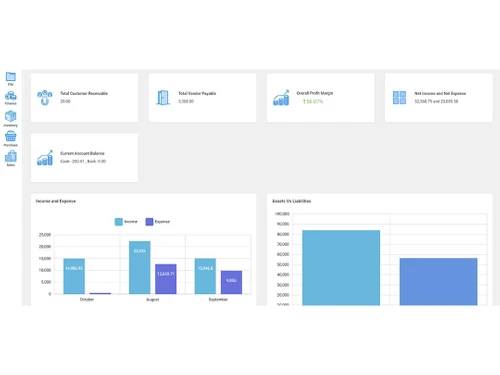Click the Income and Expense chart heading
This screenshot has width=500, height=375.
[56, 201]
